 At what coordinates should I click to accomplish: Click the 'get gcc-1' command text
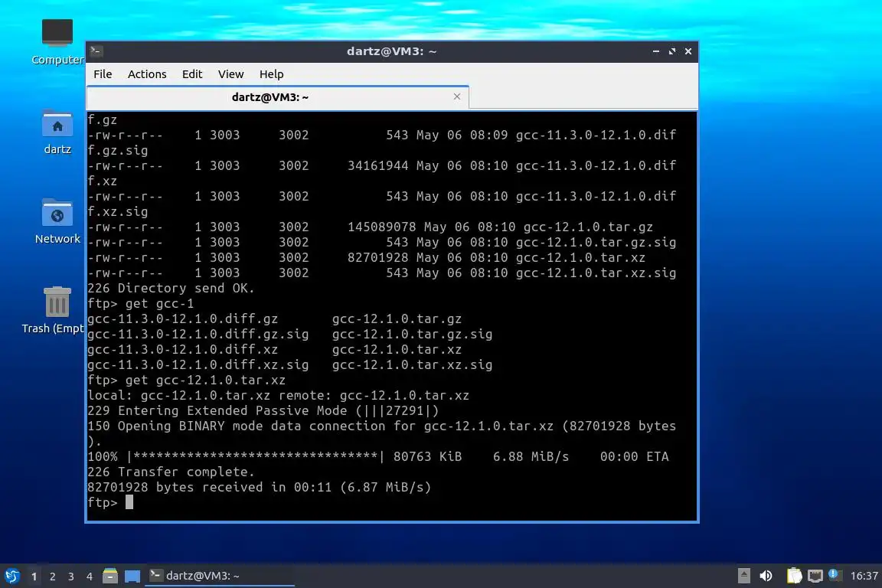pos(159,303)
